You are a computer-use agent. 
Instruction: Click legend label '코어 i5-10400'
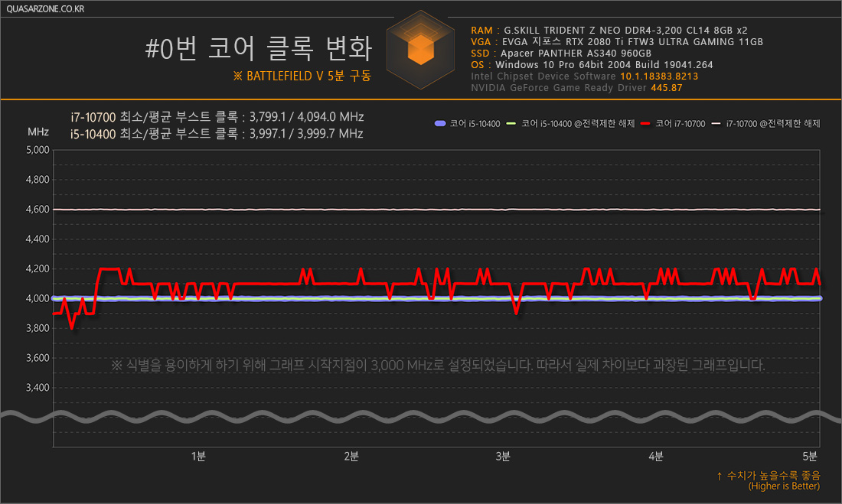(475, 123)
